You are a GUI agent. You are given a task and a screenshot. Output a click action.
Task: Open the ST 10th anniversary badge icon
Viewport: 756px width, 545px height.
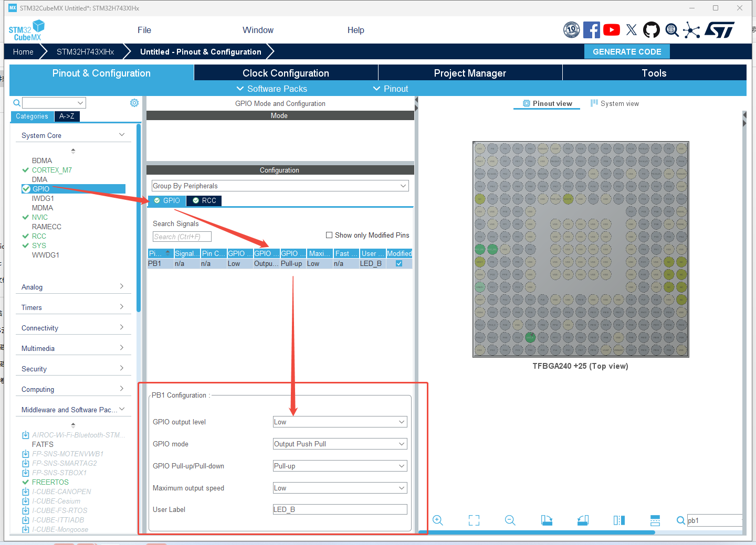coord(571,30)
